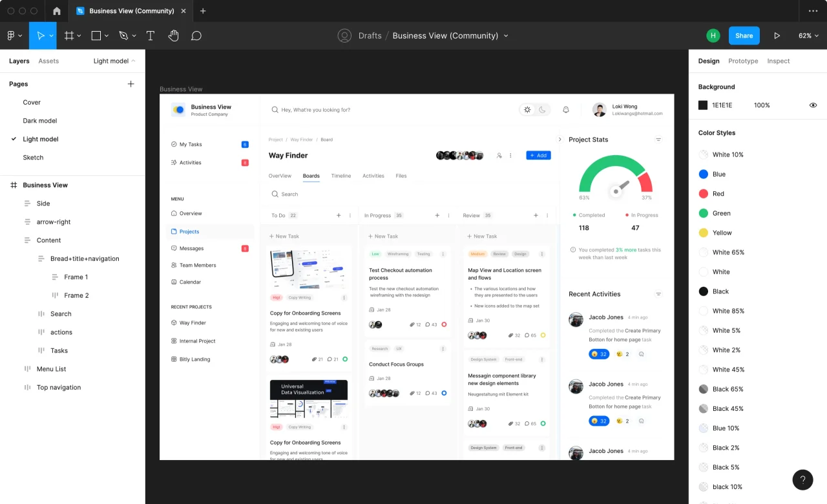This screenshot has height=504, width=827.
Task: Click the background opacity 100% field
Action: (762, 105)
